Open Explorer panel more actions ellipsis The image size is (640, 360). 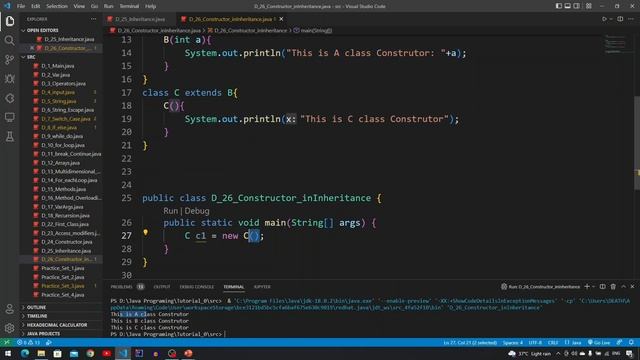click(93, 19)
